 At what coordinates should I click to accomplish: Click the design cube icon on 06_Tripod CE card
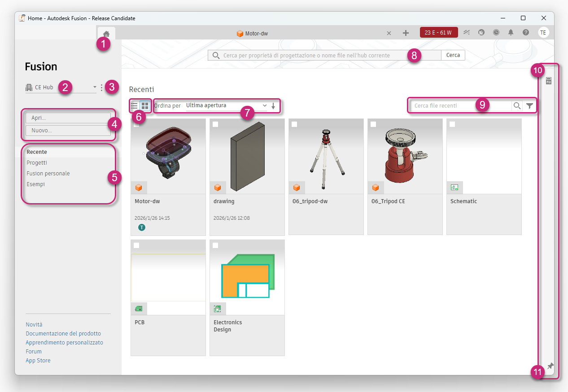pos(376,187)
